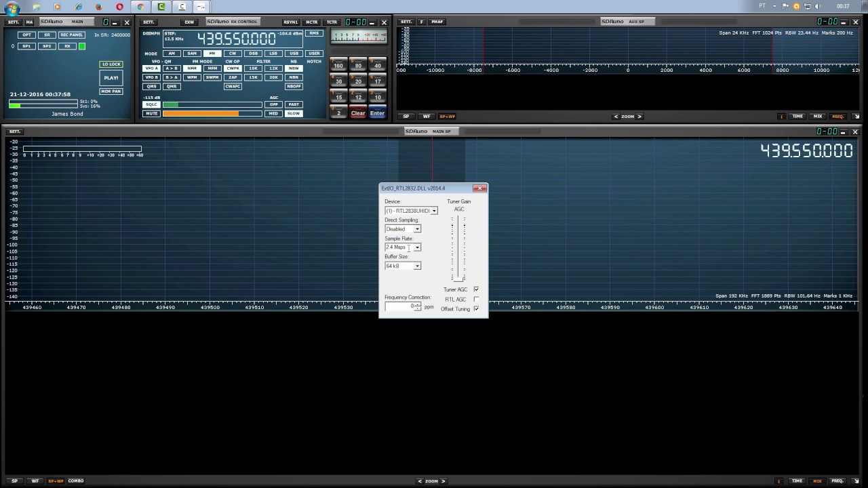Screen dimensions: 868x488
Task: Click the 439.550.000 frequency display in RX CONTROL
Action: click(x=237, y=39)
